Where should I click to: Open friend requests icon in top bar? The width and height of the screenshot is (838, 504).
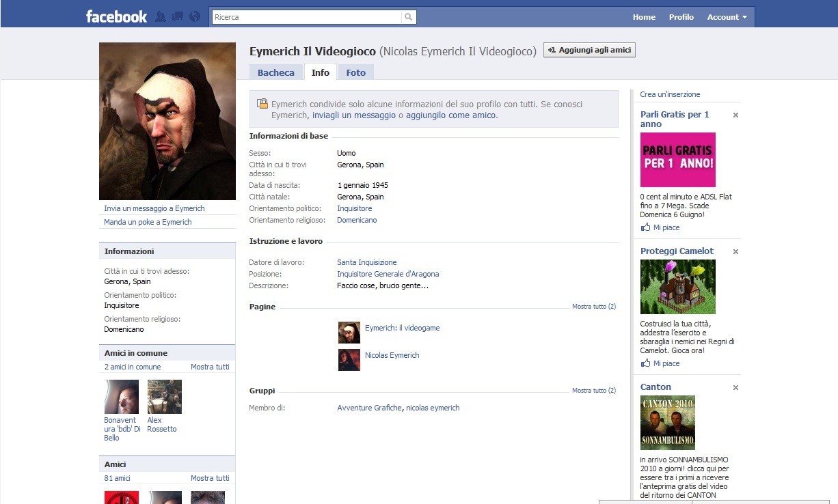point(161,17)
